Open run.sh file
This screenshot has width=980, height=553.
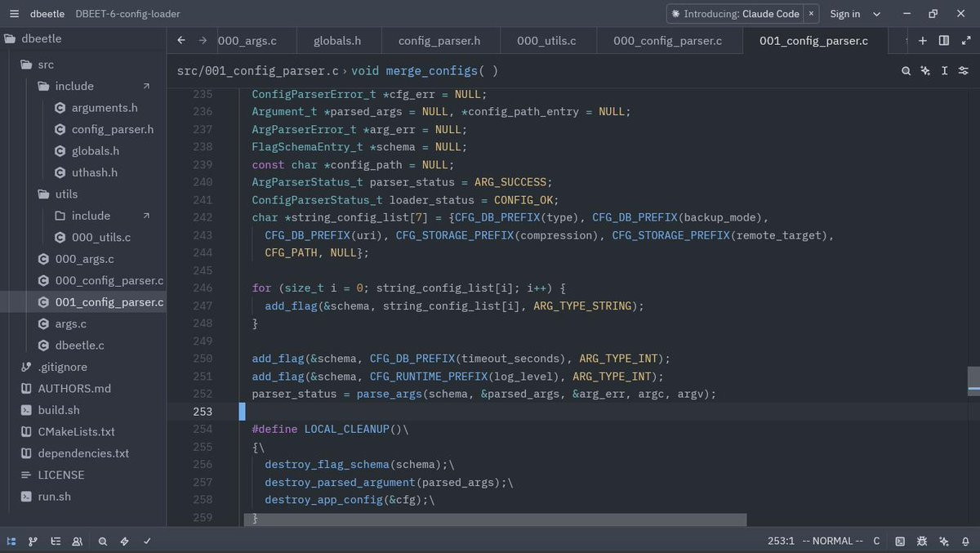tap(83, 497)
